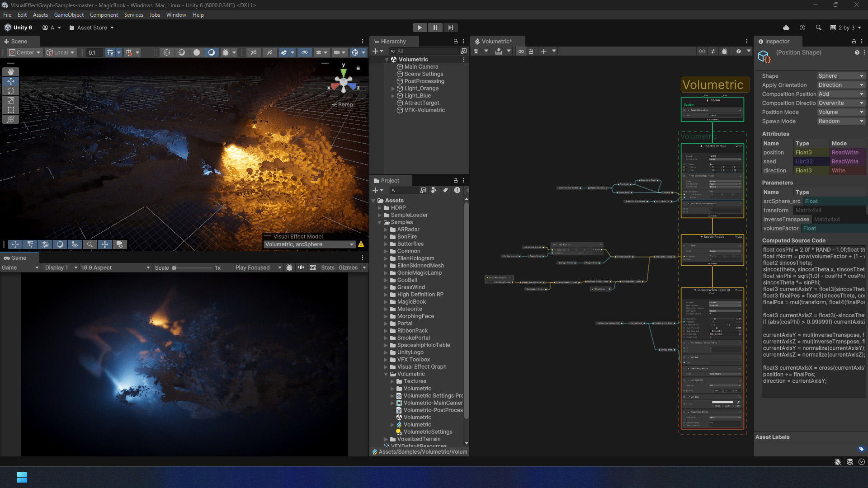Click the Asset Labels tag icon
The width and height of the screenshot is (868, 488).
coord(861,449)
